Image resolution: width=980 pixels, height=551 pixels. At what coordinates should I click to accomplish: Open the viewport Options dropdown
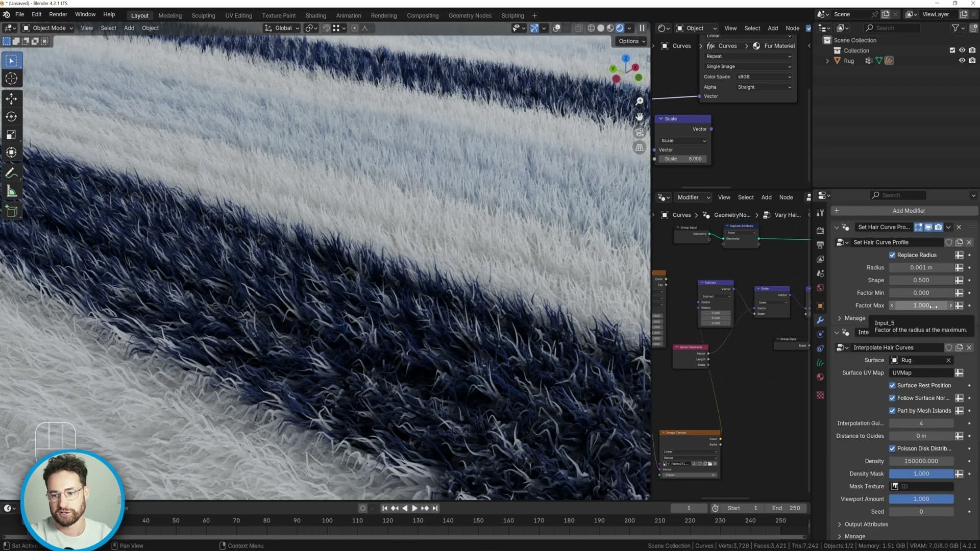click(631, 41)
